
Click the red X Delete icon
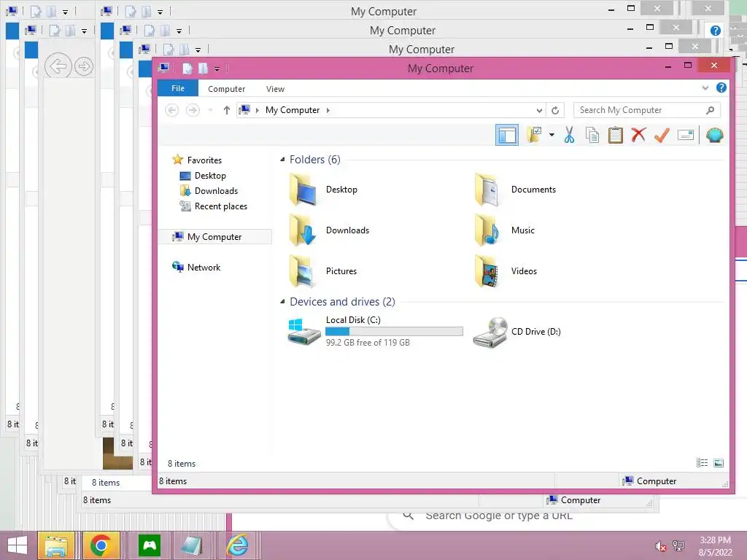(x=638, y=135)
